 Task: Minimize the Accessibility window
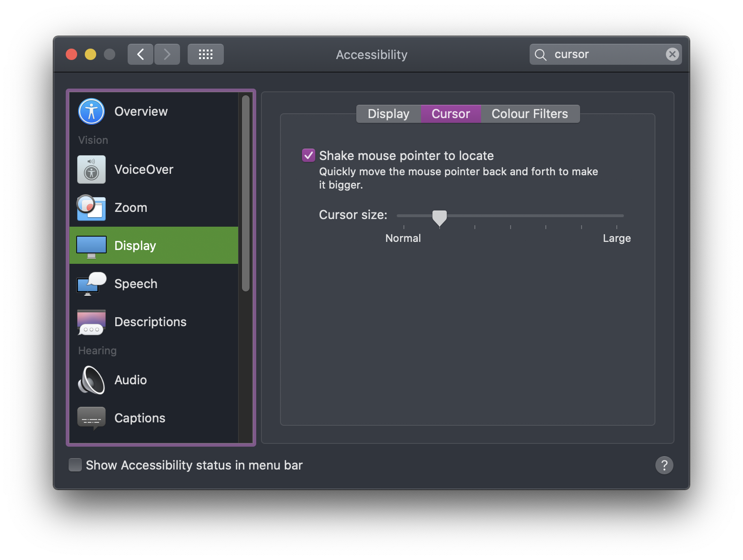point(90,54)
